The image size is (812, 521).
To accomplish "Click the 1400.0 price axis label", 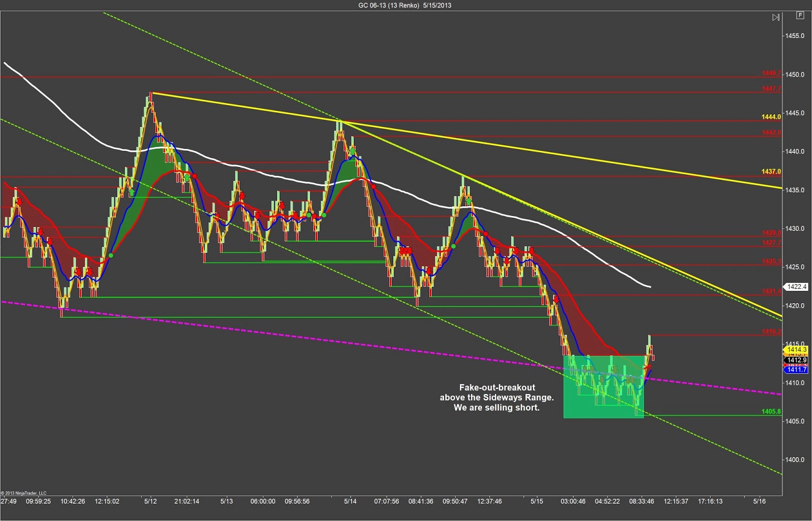I will (x=795, y=460).
